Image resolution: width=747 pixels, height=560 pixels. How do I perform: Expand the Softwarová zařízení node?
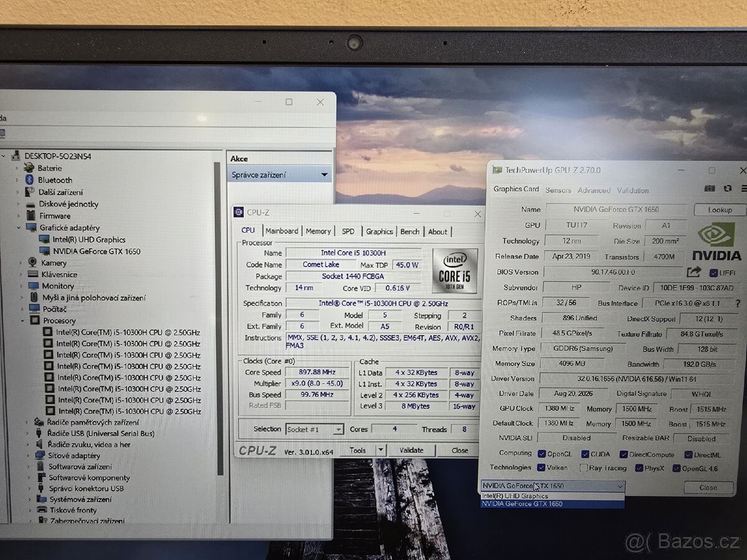[x=29, y=467]
